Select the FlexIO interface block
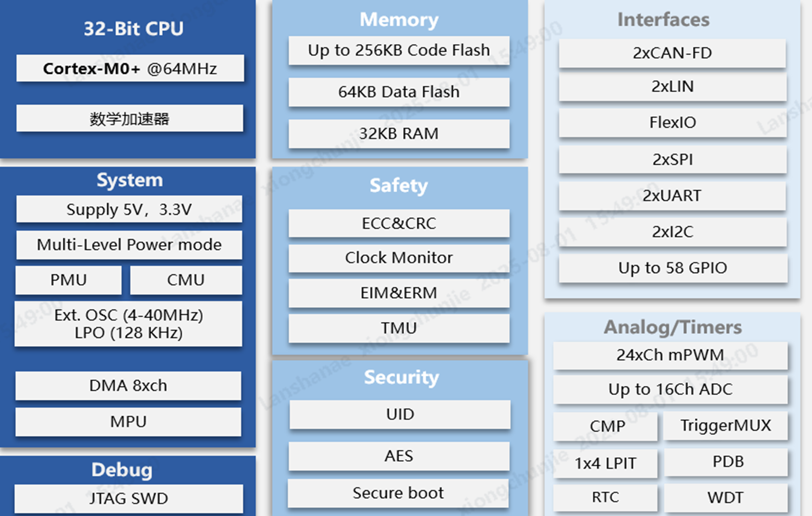 (x=672, y=123)
